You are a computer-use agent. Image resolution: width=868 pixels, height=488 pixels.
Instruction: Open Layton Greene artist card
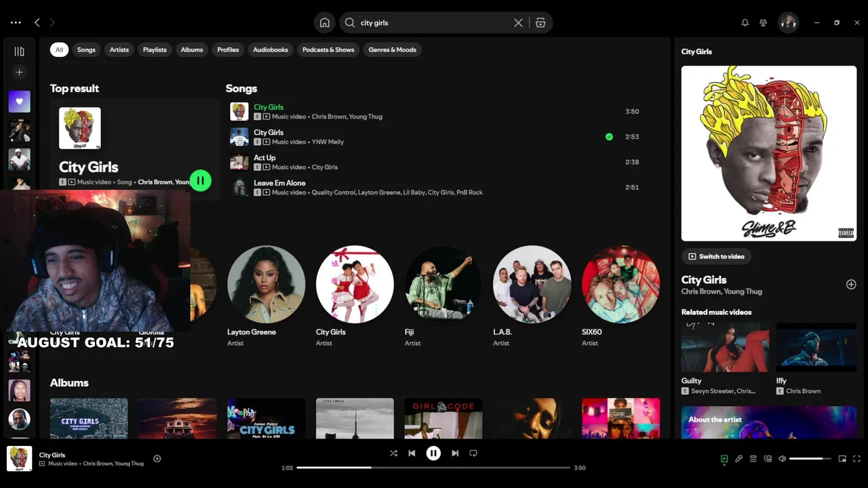tap(266, 296)
